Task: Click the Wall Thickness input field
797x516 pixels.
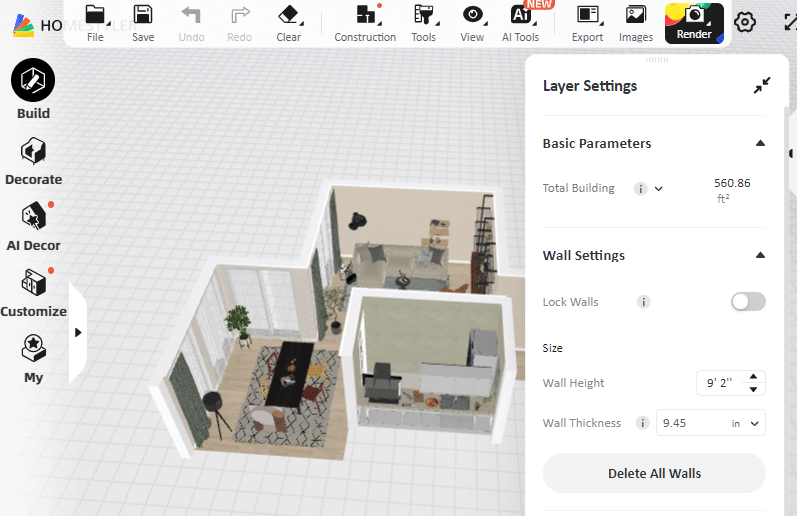Action: click(x=690, y=424)
